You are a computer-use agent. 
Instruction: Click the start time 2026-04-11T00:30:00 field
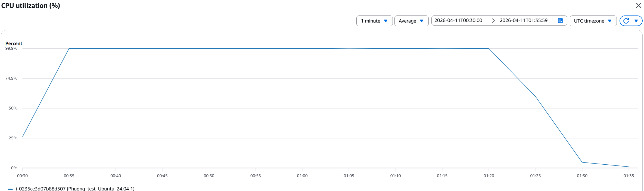[x=458, y=21]
